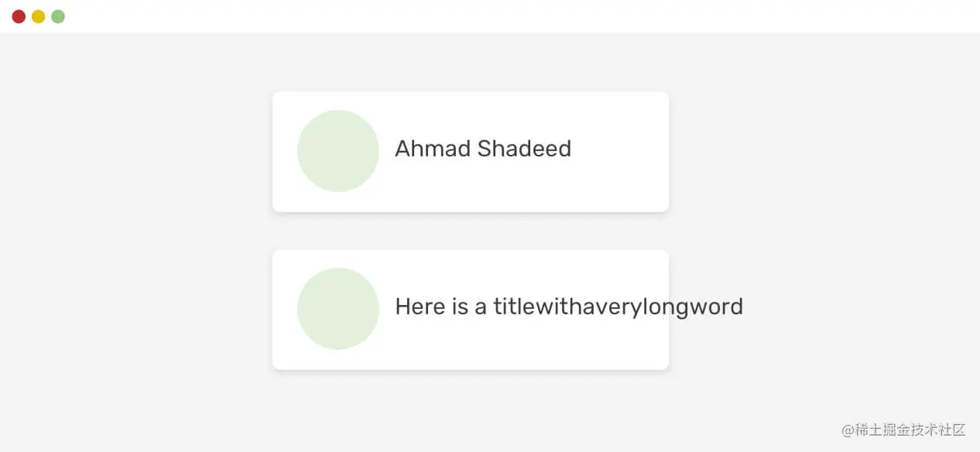Click the word "Here" in the second card
Viewport: 980px width, 452px height.
pos(421,307)
